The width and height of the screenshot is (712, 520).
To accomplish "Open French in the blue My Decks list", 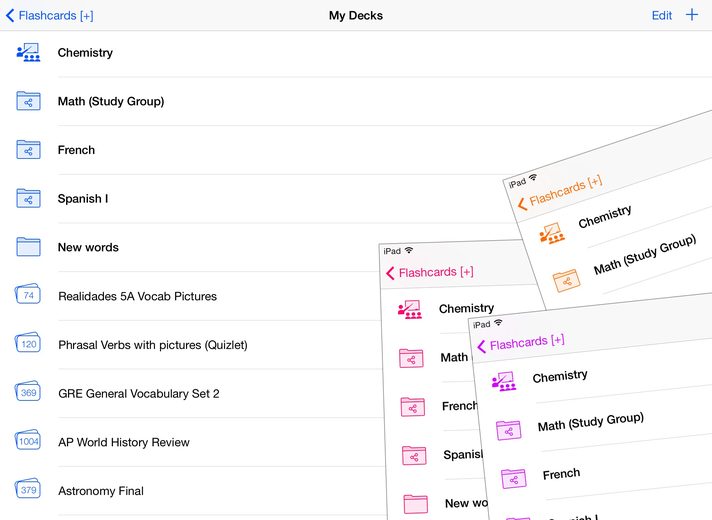I will click(x=76, y=150).
